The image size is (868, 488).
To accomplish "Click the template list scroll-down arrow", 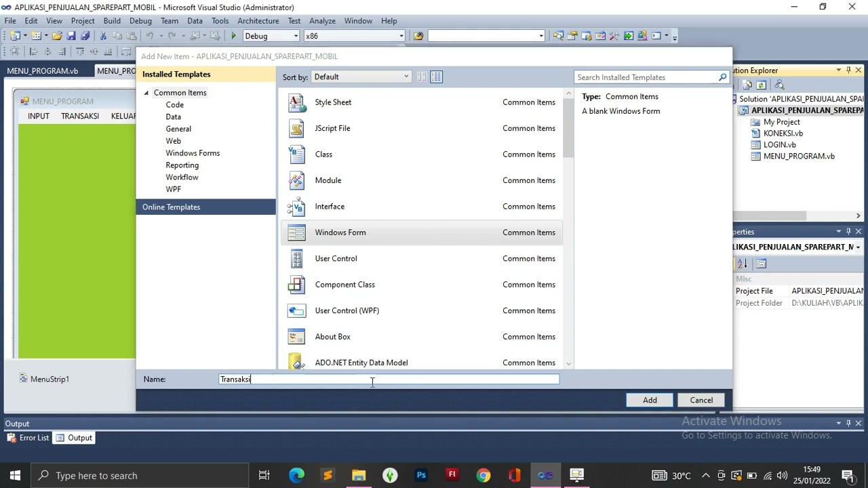I will 568,364.
